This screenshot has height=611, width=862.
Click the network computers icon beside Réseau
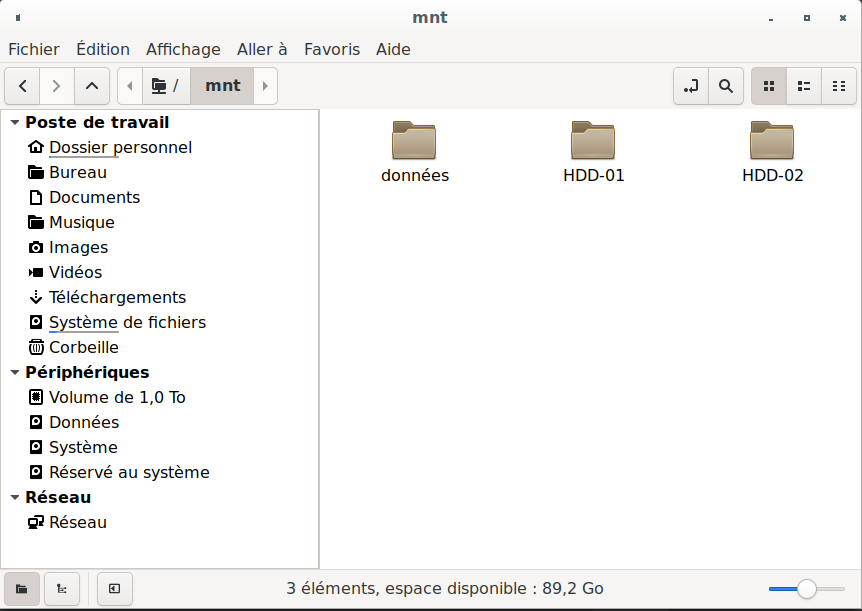[36, 522]
